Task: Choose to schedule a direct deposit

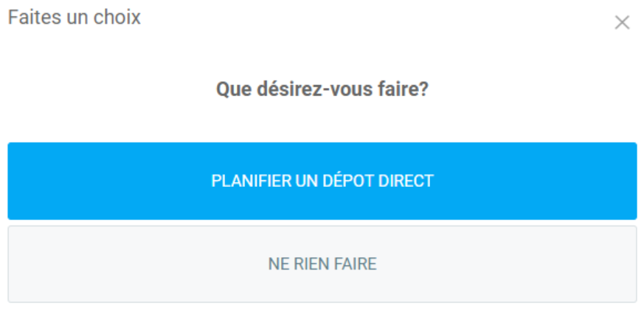Action: pos(322,181)
